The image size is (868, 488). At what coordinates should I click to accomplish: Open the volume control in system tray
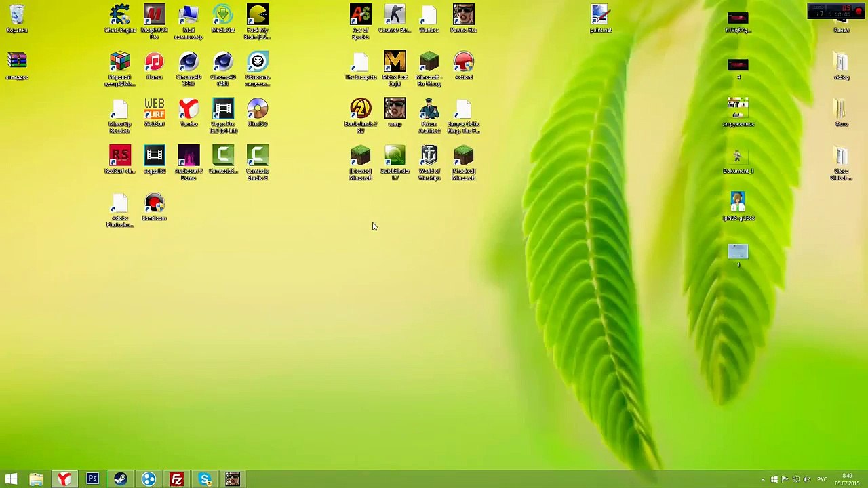(807, 480)
